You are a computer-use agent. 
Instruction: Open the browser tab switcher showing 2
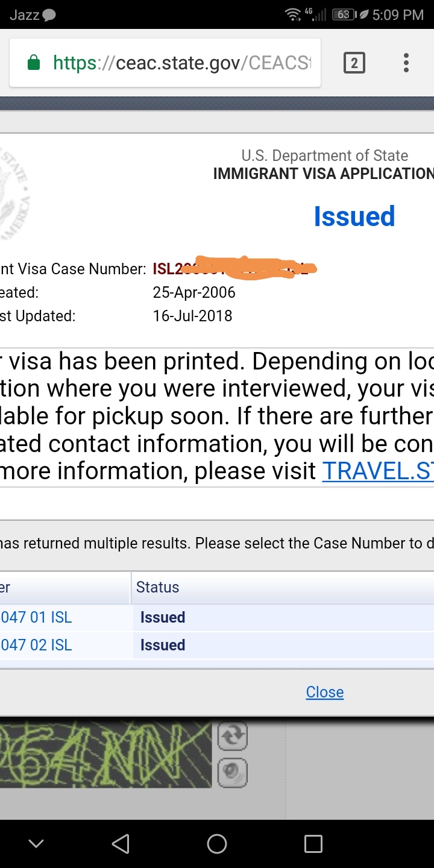pos(354,63)
